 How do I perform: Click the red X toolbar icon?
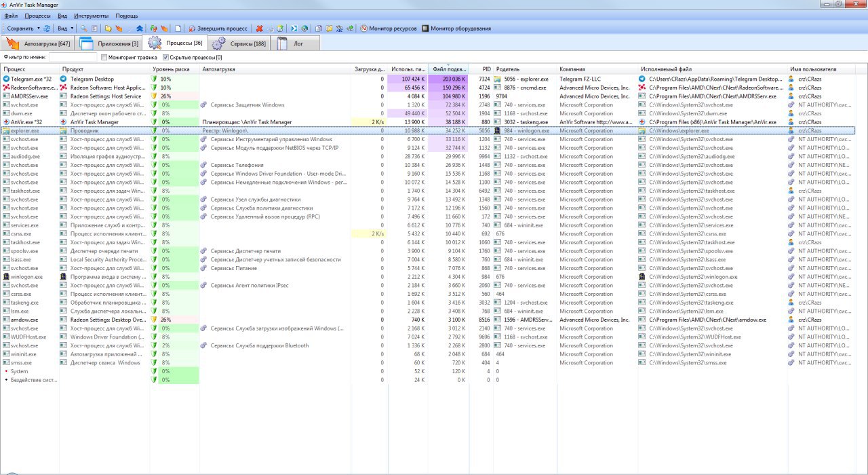click(259, 28)
